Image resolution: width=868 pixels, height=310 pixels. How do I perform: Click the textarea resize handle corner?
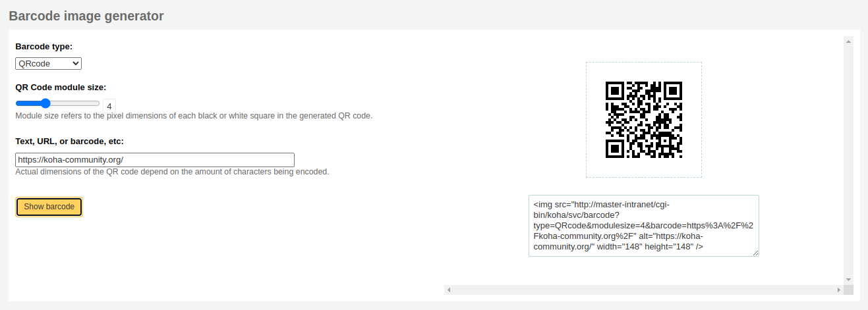pos(755,253)
